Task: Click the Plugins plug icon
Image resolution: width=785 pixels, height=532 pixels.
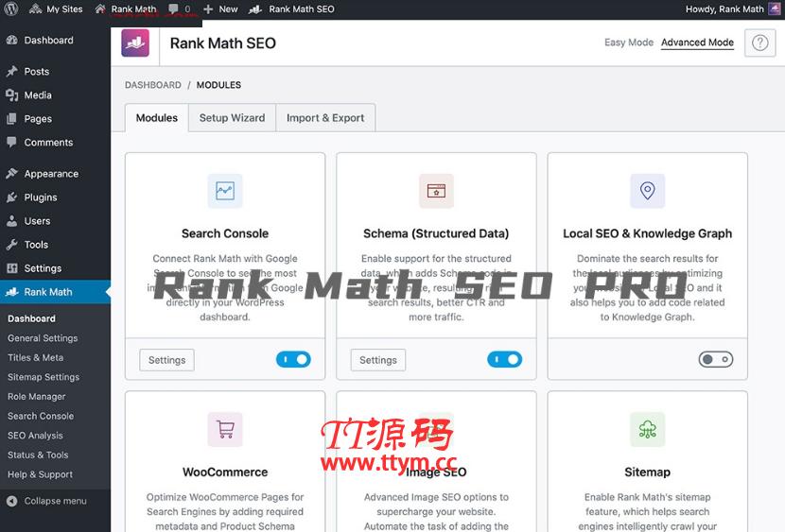Action: pyautogui.click(x=12, y=197)
